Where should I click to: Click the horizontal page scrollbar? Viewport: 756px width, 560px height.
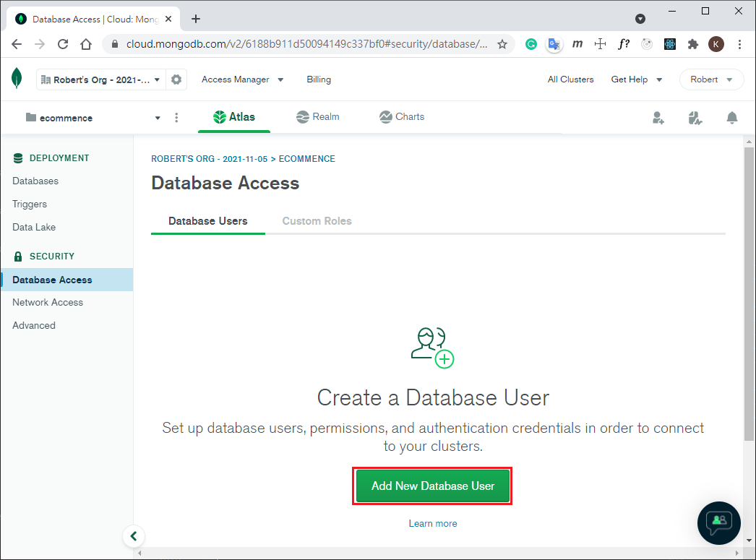point(438,553)
